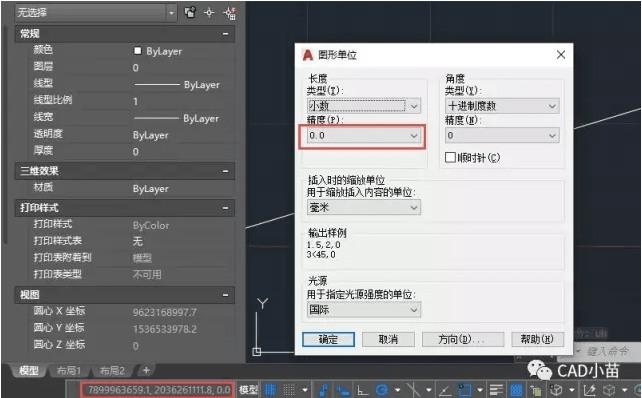Click the 方向(D)... button
Image resolution: width=642 pixels, height=398 pixels.
[463, 339]
